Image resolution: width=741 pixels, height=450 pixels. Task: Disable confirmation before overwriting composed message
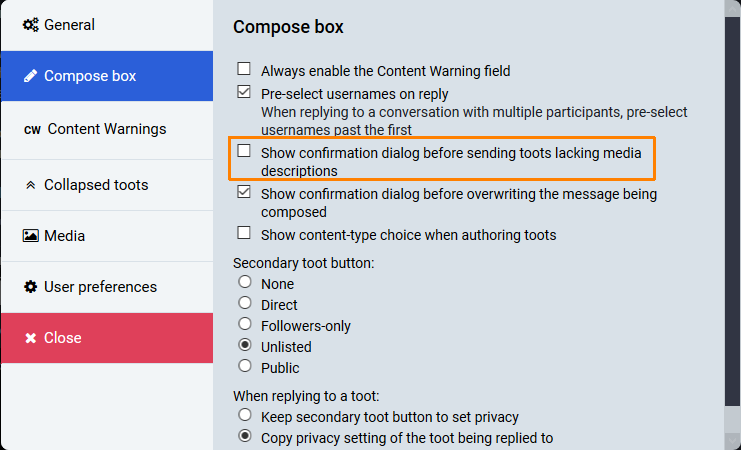(243, 192)
